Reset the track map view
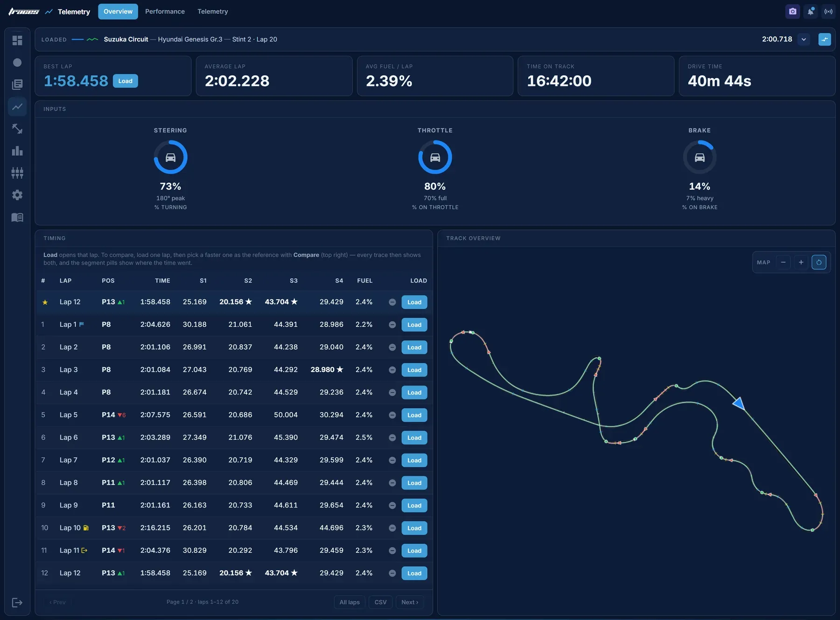Image resolution: width=840 pixels, height=620 pixels. [819, 262]
